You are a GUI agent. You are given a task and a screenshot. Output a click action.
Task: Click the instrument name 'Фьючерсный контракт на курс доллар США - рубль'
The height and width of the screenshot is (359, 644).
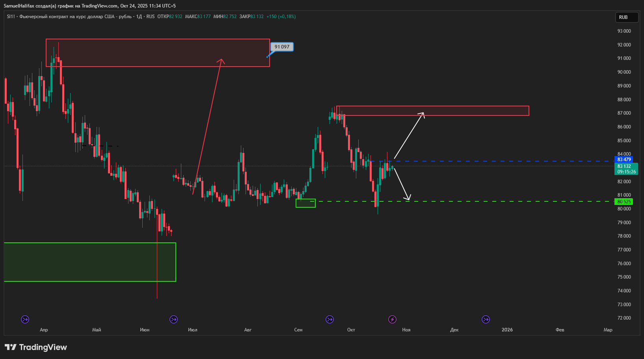point(75,17)
